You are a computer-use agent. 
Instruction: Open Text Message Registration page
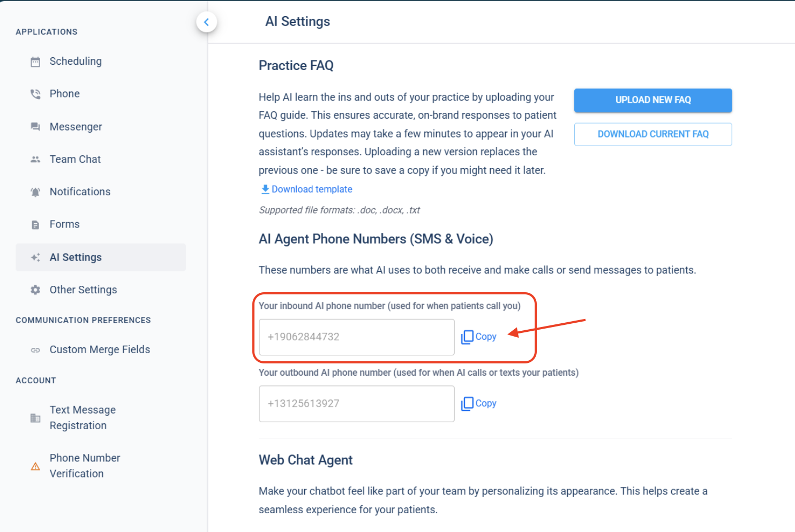82,417
